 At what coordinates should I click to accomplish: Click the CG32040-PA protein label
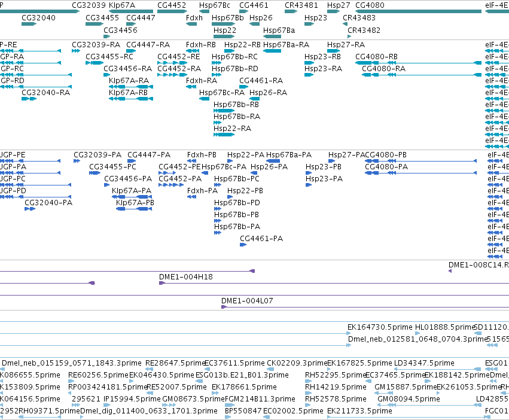coord(48,203)
